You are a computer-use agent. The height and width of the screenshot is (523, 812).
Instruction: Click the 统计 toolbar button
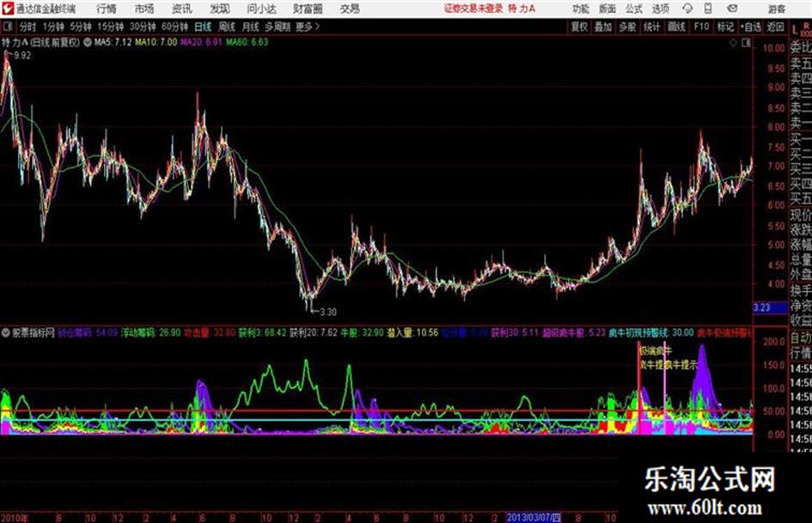(x=651, y=27)
